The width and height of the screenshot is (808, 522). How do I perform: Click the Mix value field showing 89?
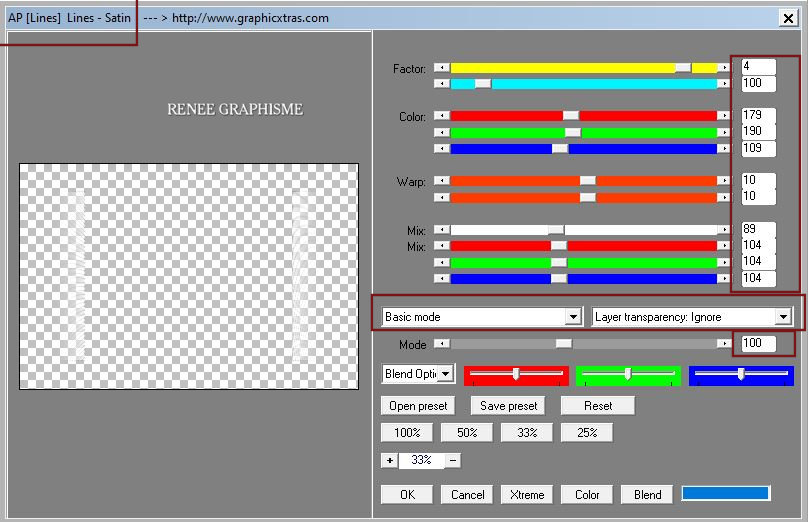coord(758,229)
